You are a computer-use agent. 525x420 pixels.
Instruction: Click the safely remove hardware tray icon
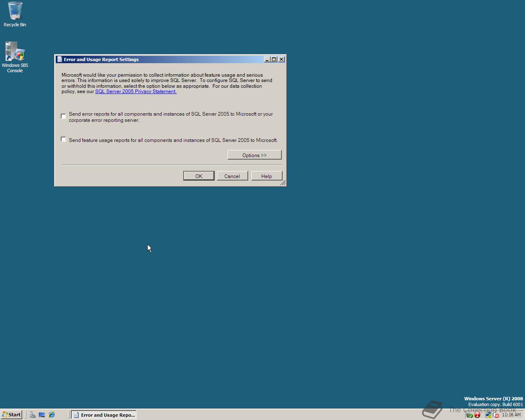click(x=470, y=415)
